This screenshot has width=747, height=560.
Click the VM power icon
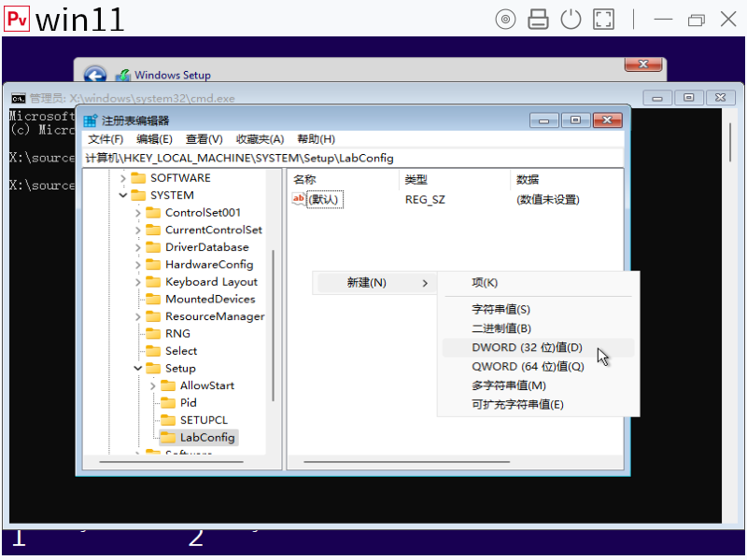pos(571,20)
